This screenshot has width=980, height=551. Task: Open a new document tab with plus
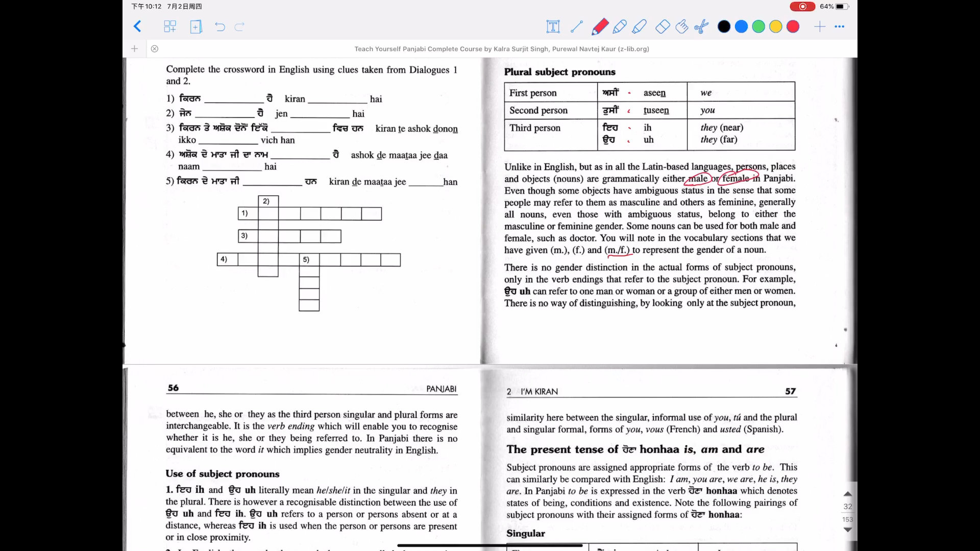tap(135, 49)
